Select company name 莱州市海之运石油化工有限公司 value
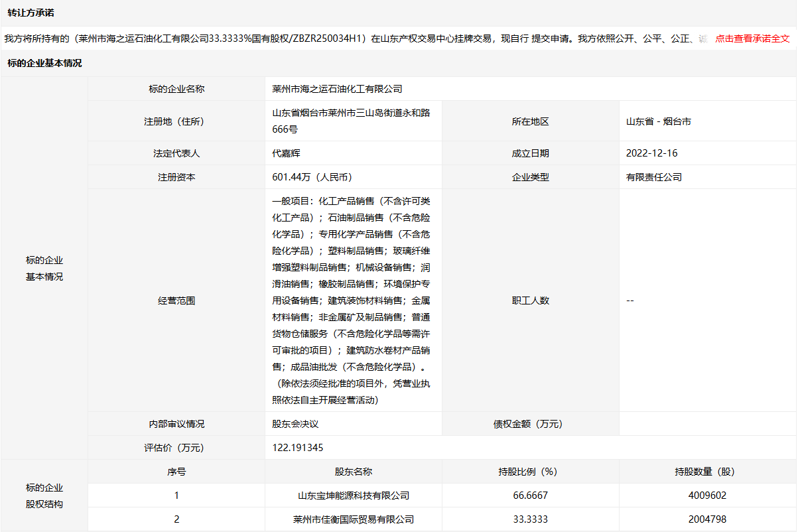The image size is (798, 532). (337, 89)
